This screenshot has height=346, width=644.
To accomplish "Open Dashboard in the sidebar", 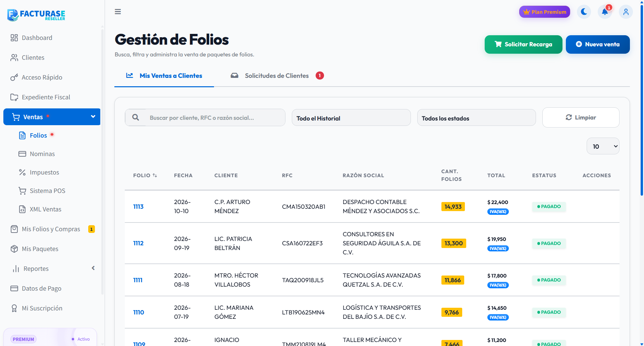I will point(52,38).
